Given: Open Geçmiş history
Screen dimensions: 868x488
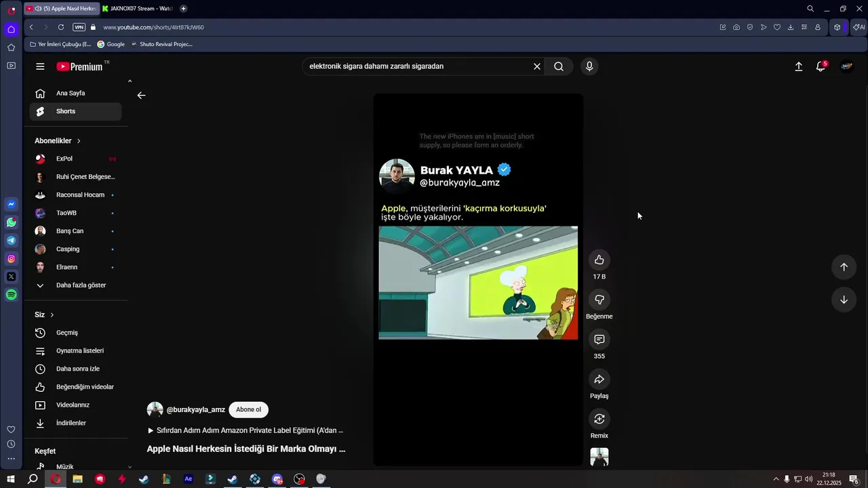Looking at the screenshot, I should (x=75, y=333).
